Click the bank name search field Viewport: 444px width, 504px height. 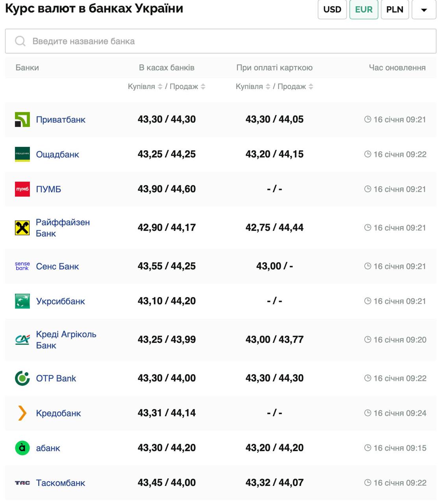(220, 41)
